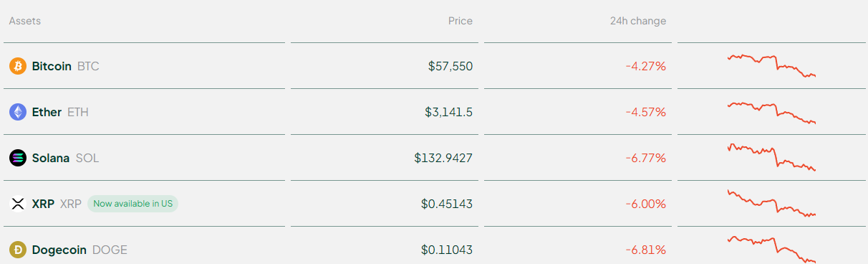
Task: View Solana's red sparkline chart
Action: tap(771, 157)
